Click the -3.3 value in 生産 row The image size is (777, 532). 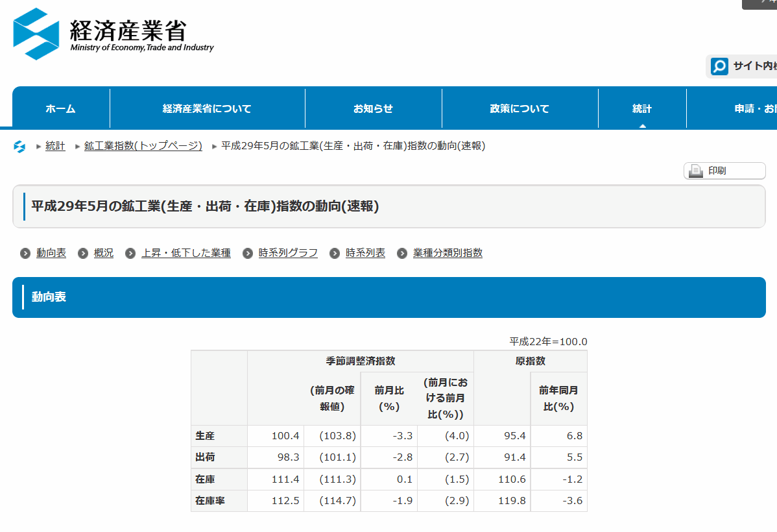pyautogui.click(x=402, y=436)
